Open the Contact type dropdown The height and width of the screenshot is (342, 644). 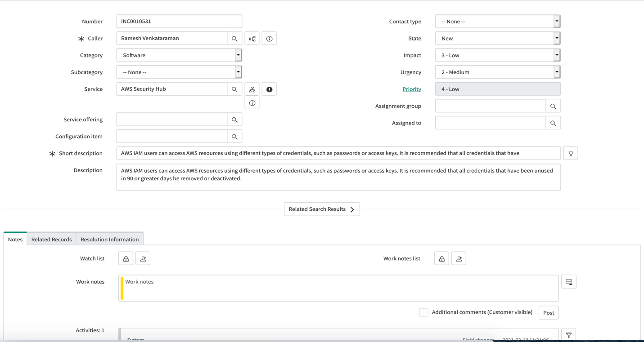click(x=557, y=21)
